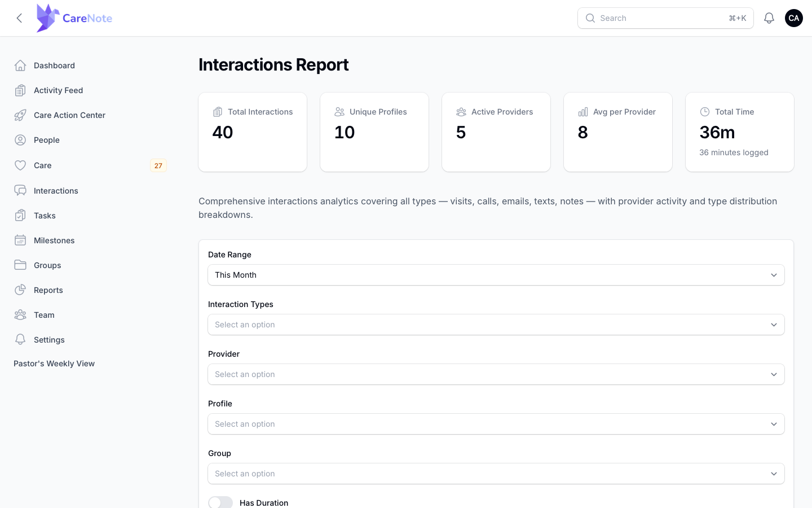Open the CA user avatar menu
Viewport: 812px width, 508px height.
point(794,18)
